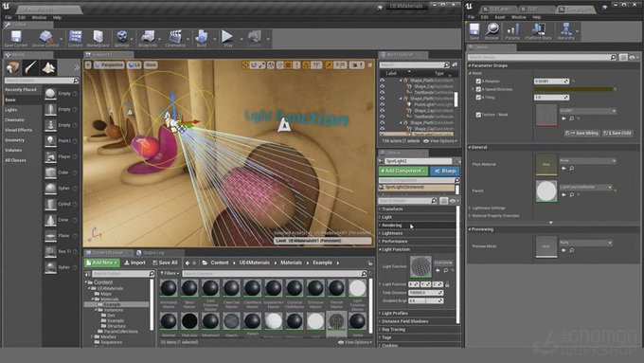644x363 pixels.
Task: Open Blueprints toolbar icon
Action: 148,38
